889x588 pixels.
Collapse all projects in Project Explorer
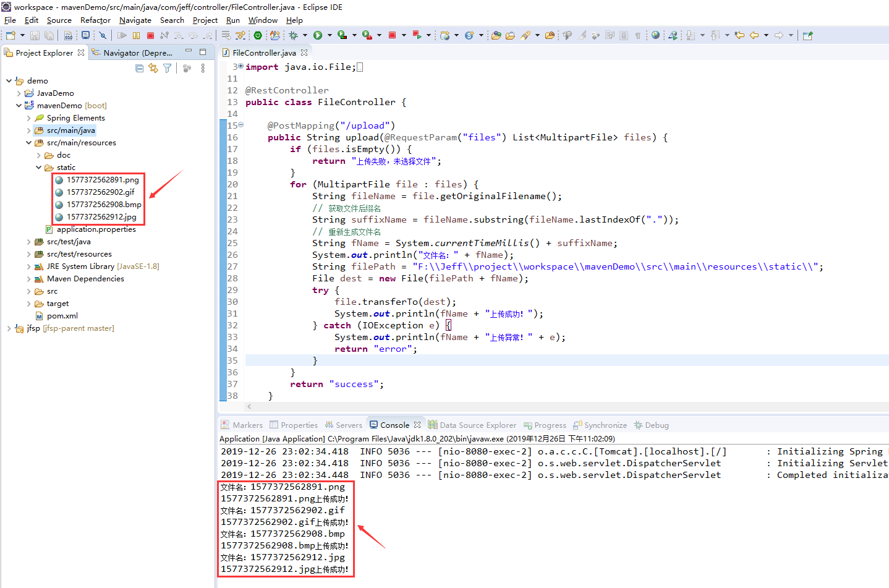coord(140,68)
